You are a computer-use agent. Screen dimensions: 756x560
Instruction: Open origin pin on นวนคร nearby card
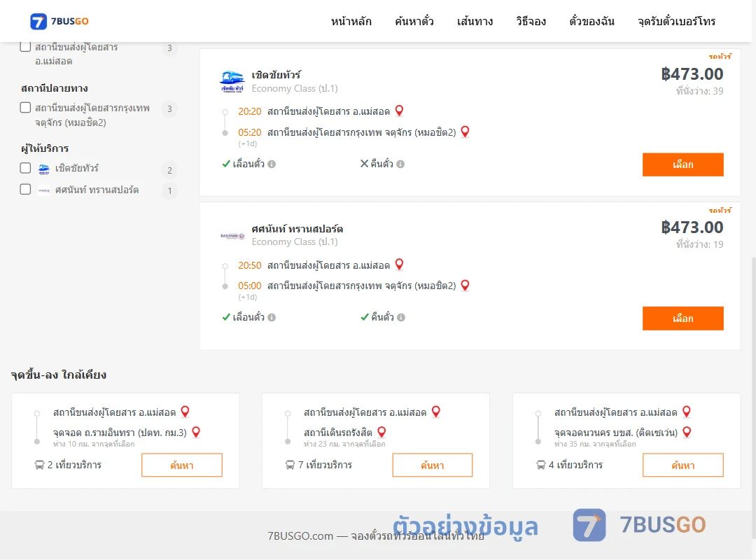click(687, 412)
